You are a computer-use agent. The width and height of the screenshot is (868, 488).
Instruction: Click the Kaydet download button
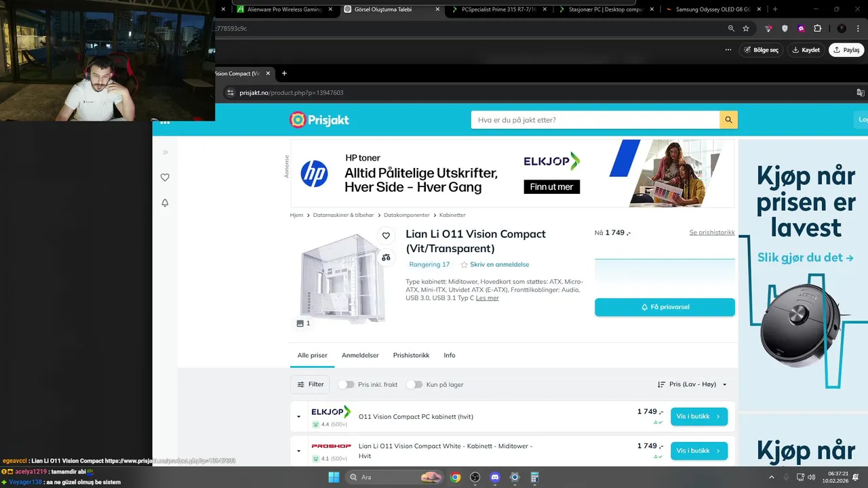(806, 49)
